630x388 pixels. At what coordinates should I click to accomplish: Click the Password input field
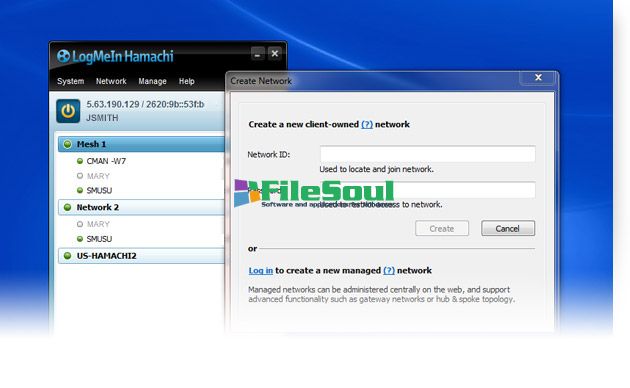click(x=428, y=190)
